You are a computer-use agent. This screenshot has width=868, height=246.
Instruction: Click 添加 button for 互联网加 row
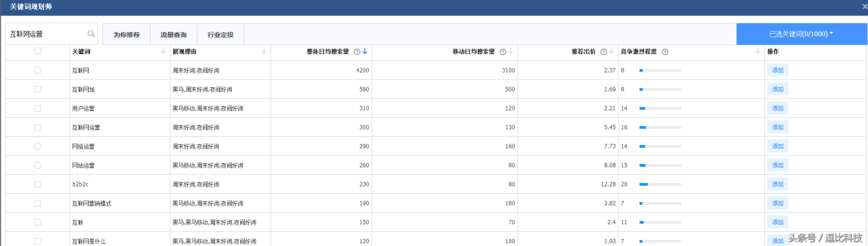tap(778, 89)
